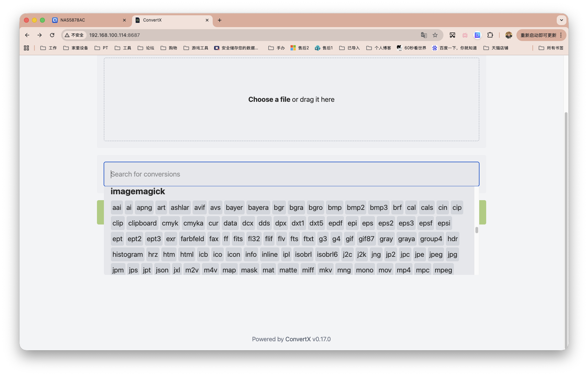Click the Choose a file drop zone
588x376 pixels.
(x=291, y=99)
